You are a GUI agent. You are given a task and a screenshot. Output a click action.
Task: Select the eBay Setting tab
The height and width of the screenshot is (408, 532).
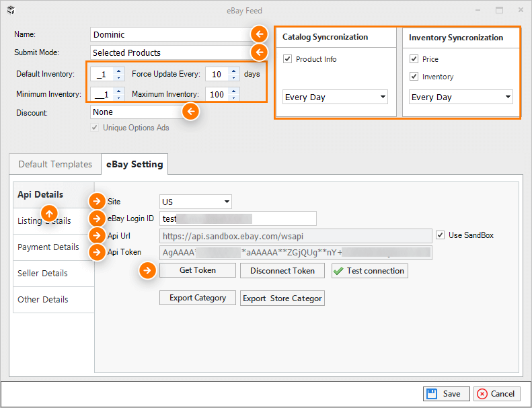(135, 164)
